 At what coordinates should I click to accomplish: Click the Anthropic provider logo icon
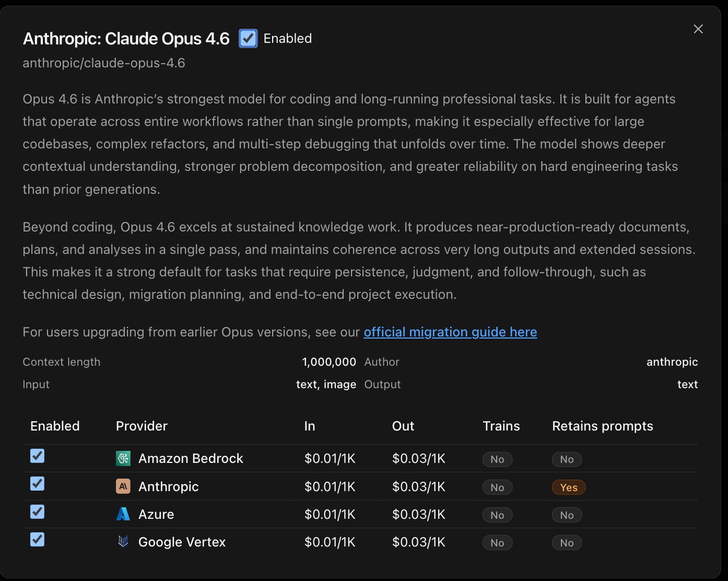coord(123,486)
